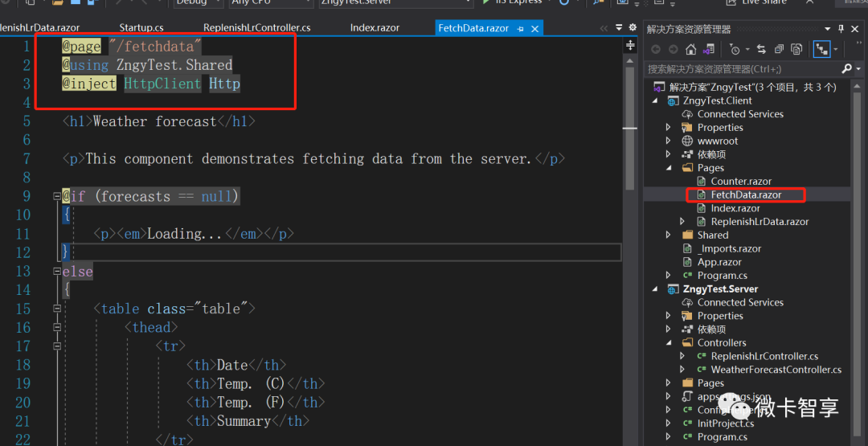The image size is (868, 446).
Task: Toggle the Pending Changes Filter clock icon
Action: pyautogui.click(x=735, y=49)
